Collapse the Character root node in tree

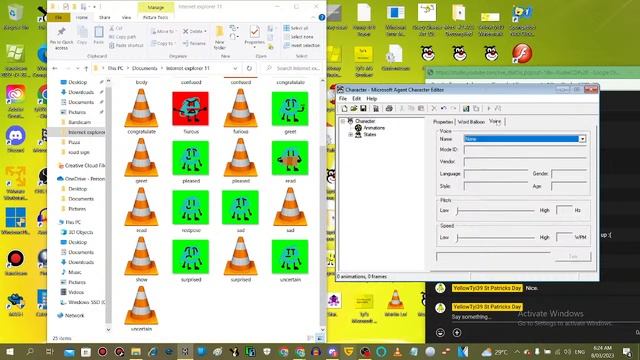point(343,121)
